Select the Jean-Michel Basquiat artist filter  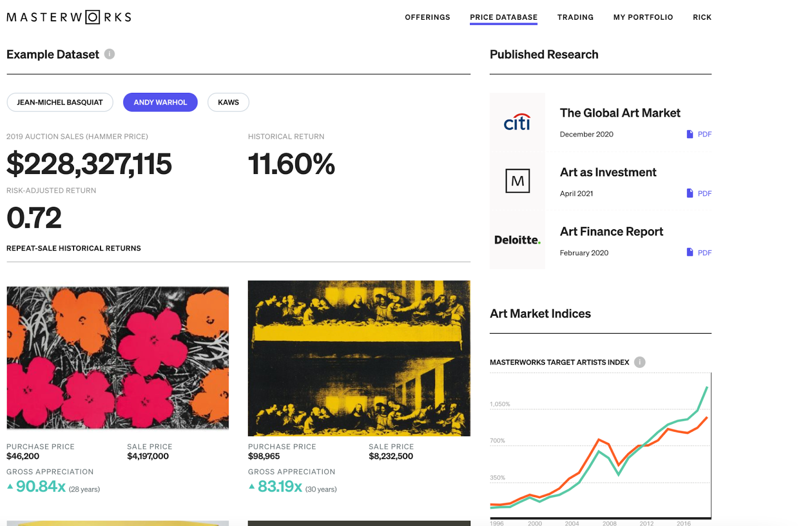(x=60, y=102)
